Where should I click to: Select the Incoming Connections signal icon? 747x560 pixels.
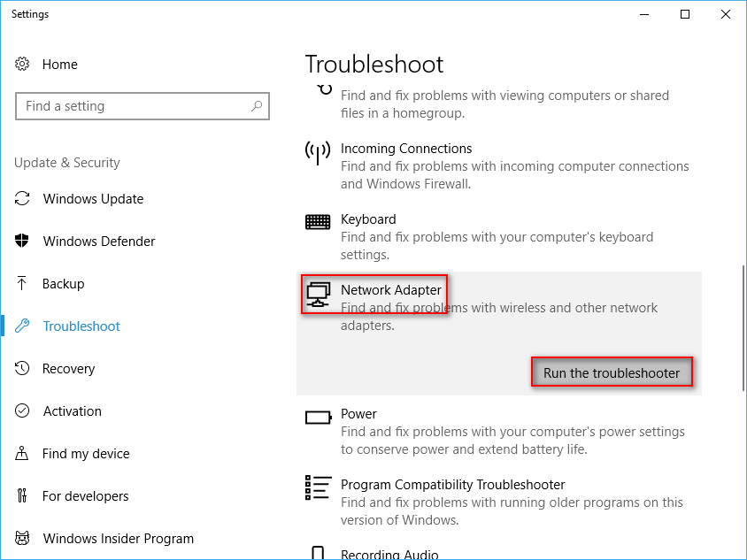coord(318,151)
